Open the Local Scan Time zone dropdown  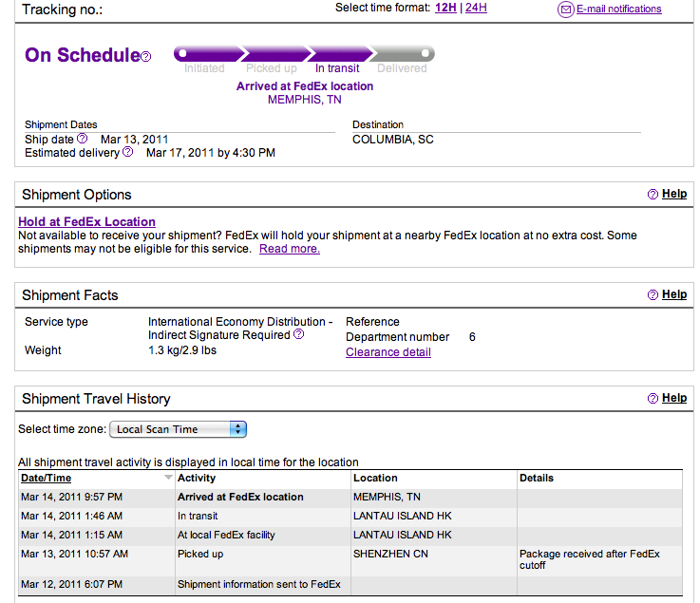coord(178,429)
